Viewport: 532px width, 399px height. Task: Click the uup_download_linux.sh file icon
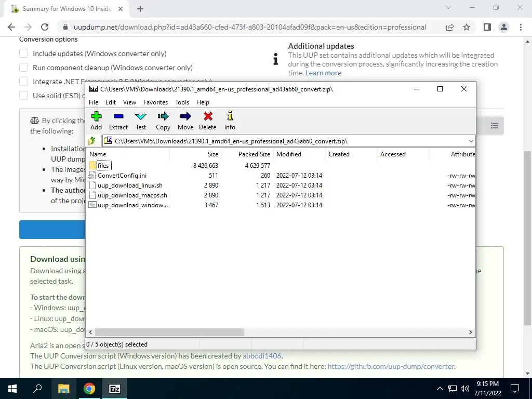click(92, 185)
